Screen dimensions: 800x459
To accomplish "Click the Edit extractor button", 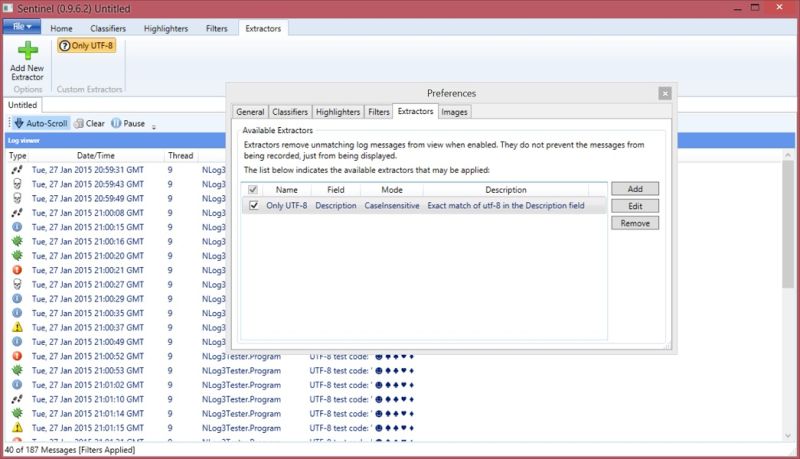I will 635,206.
